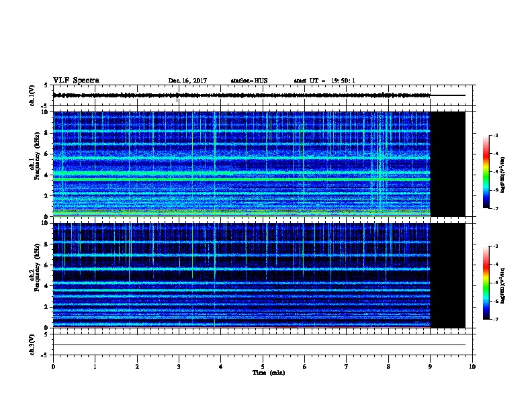
Task: Click the "station=HUS" header text
Action: coord(249,81)
